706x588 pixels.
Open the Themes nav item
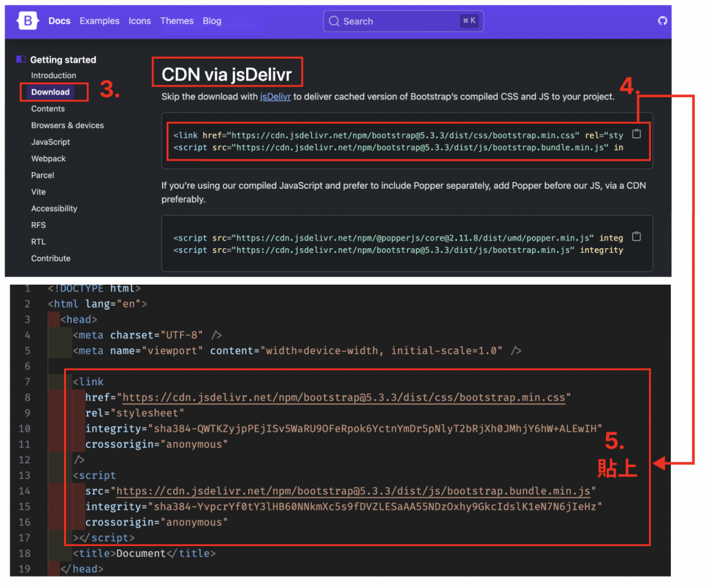coord(177,21)
